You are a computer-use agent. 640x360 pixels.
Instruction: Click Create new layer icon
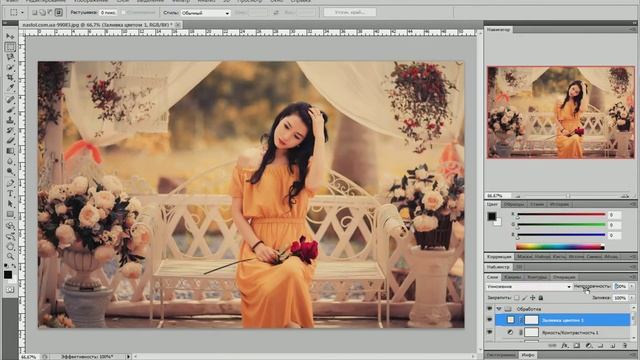point(613,345)
